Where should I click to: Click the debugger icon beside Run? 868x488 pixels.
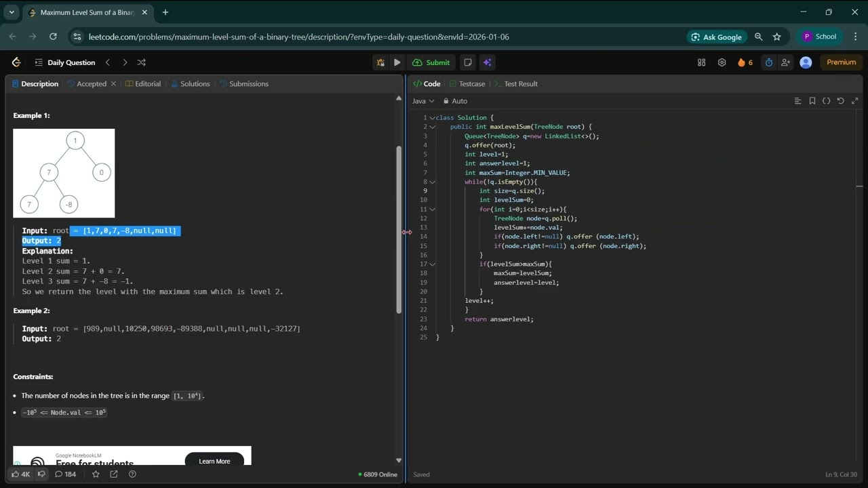(x=380, y=62)
